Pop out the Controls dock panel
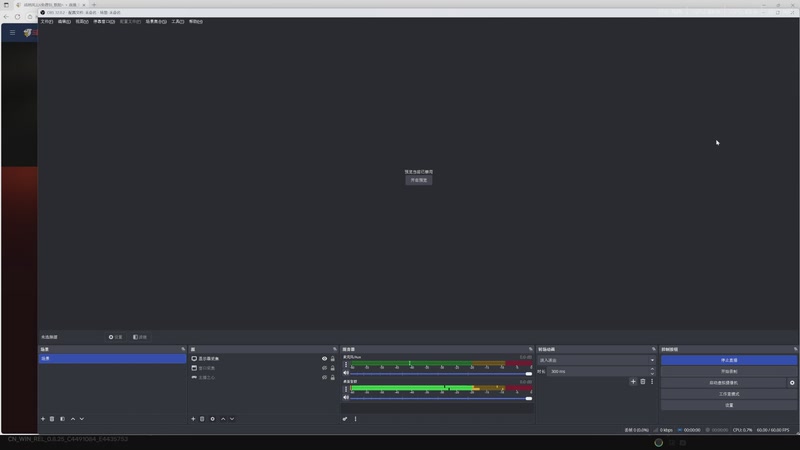The width and height of the screenshot is (800, 450). tap(795, 349)
